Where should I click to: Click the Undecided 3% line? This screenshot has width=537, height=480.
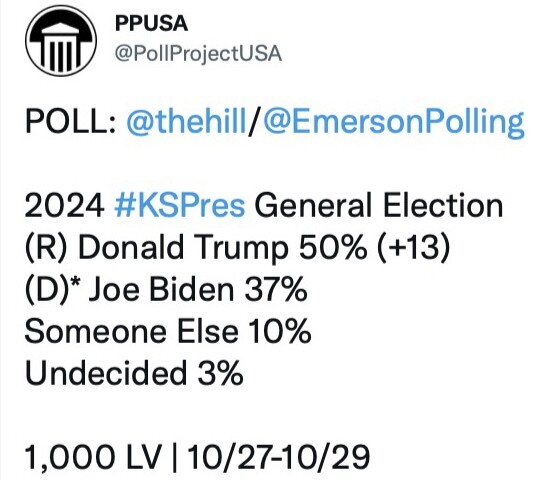click(134, 373)
